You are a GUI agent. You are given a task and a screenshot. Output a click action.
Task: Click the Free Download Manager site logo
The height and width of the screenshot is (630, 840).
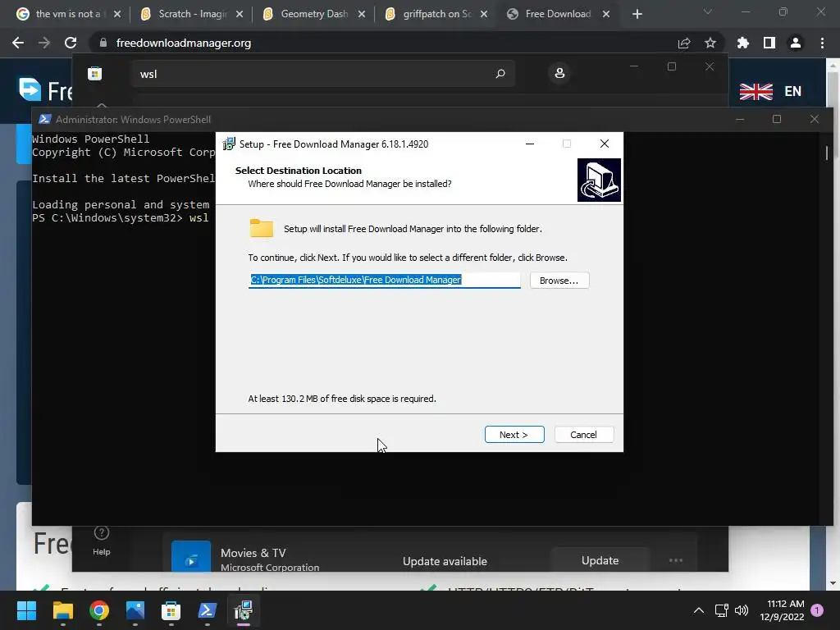45,90
